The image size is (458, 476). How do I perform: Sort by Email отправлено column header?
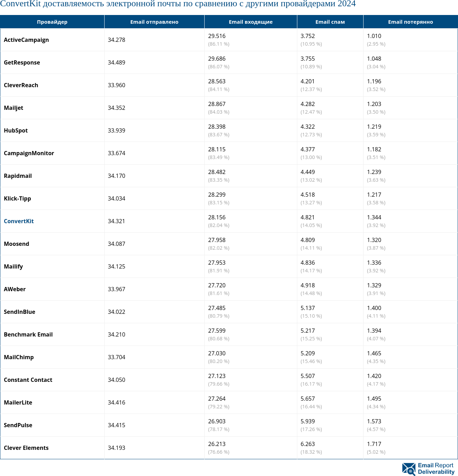coord(154,22)
